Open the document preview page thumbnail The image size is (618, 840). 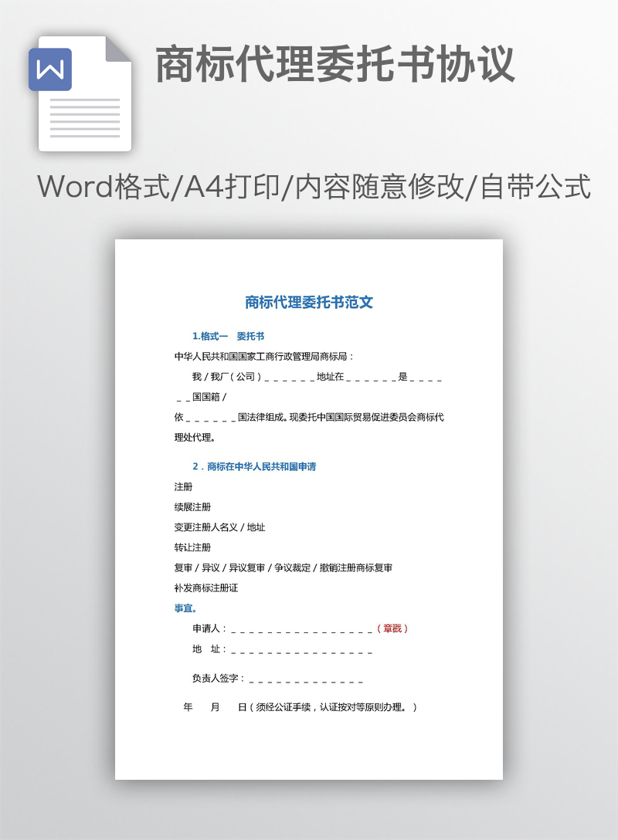309,509
